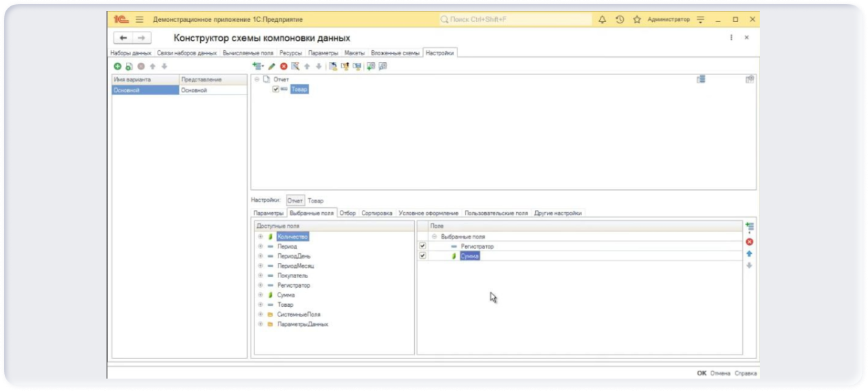The height and width of the screenshot is (391, 868).
Task: Collapse the Выбранные поля group
Action: [x=435, y=236]
